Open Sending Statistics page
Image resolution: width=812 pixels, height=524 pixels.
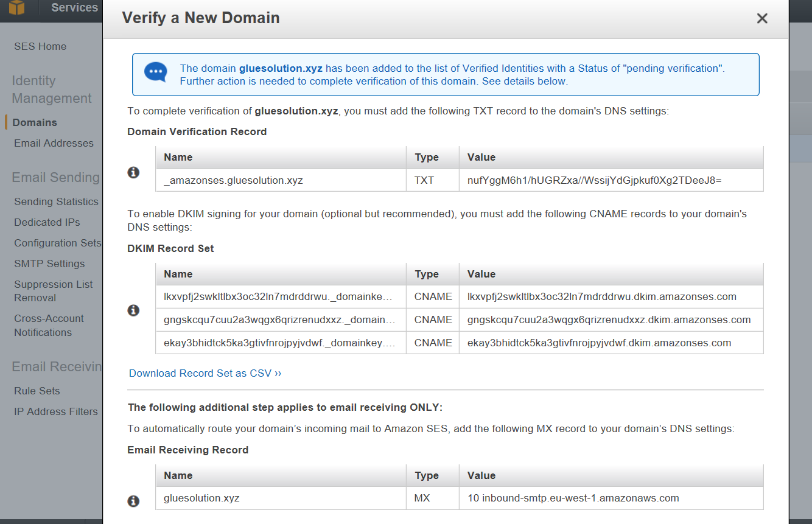[56, 201]
